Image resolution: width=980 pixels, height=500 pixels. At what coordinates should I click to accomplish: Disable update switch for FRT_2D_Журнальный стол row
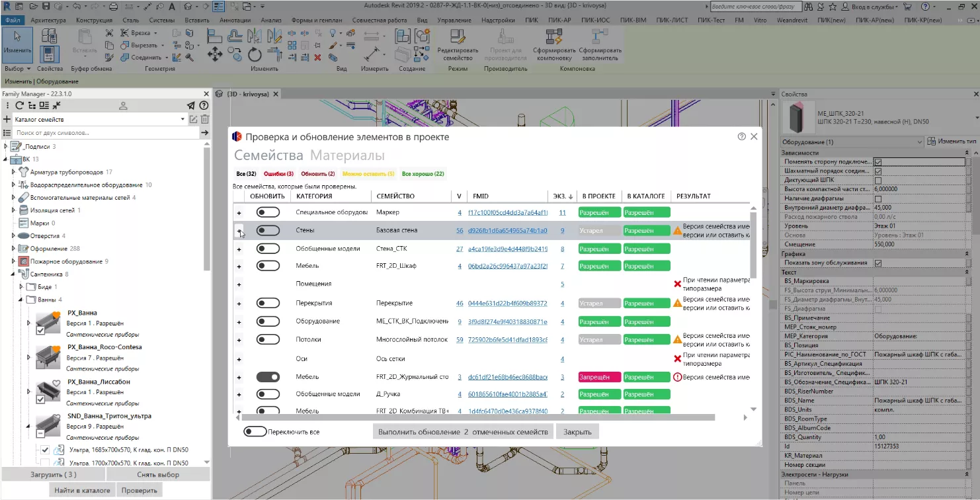point(268,377)
